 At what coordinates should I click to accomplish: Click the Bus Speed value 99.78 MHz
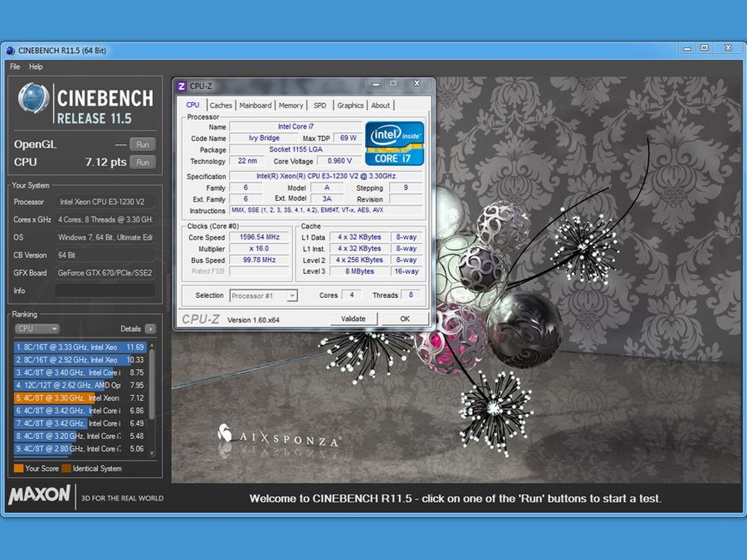tap(260, 260)
